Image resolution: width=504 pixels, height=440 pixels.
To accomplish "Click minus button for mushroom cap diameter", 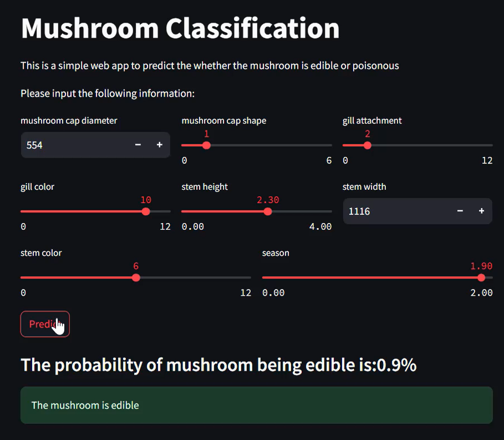I will (x=138, y=145).
